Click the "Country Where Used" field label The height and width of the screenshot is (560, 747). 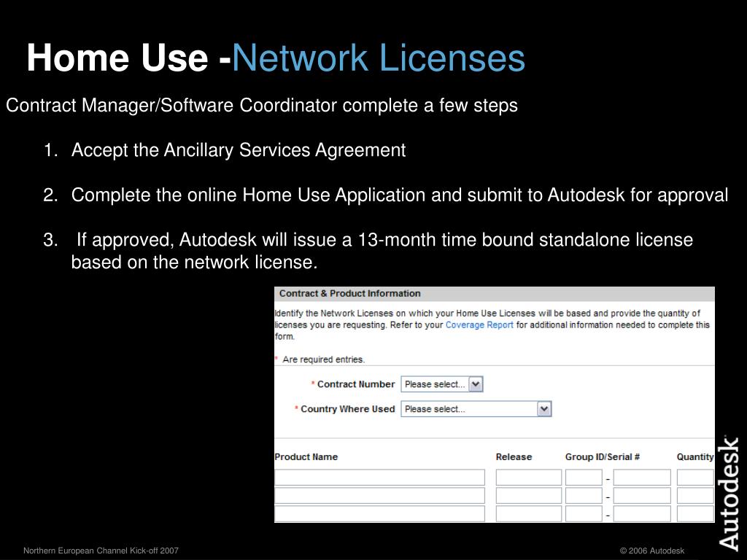click(348, 409)
